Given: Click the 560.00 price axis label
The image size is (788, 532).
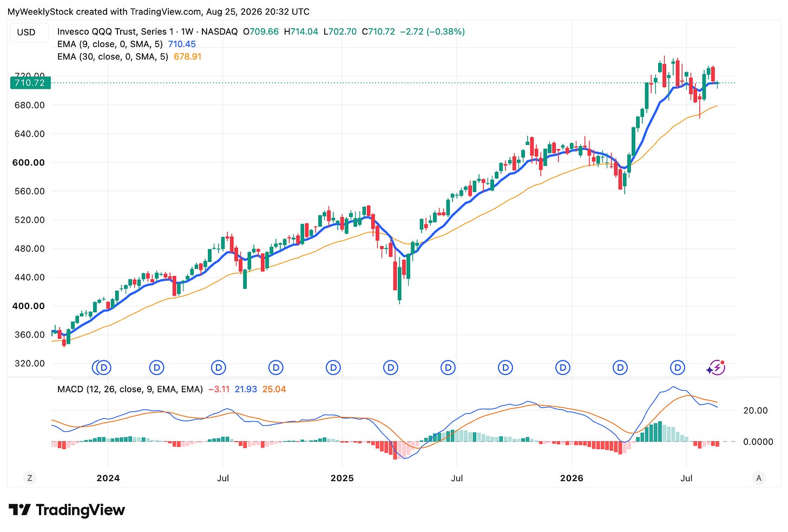Looking at the screenshot, I should (x=30, y=191).
